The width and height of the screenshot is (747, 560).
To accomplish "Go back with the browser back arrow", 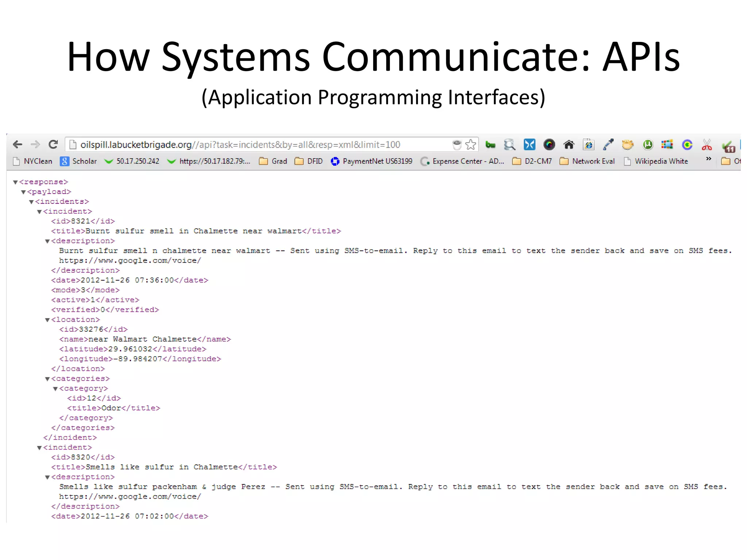I will (17, 145).
